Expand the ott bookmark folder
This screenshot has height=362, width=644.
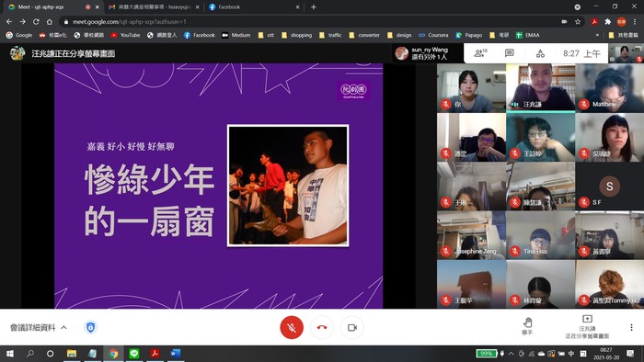pos(266,35)
